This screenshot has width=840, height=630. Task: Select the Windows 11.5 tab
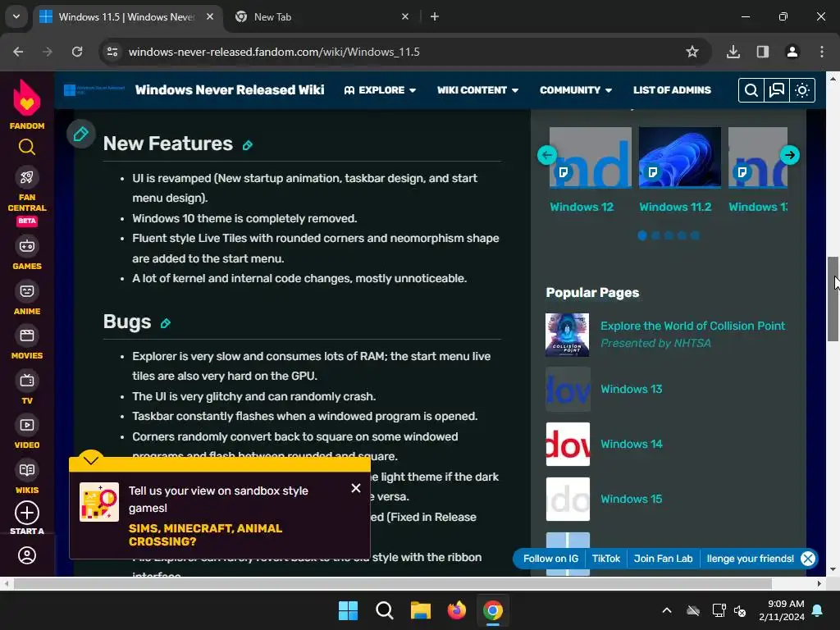pos(127,17)
